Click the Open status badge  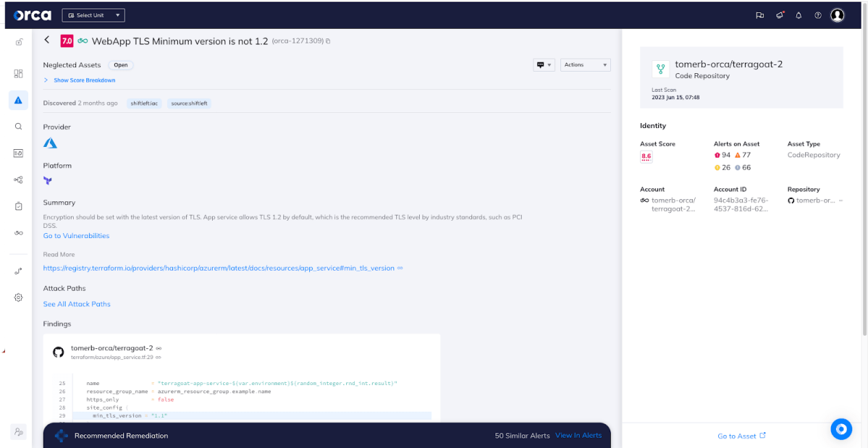[x=121, y=65]
